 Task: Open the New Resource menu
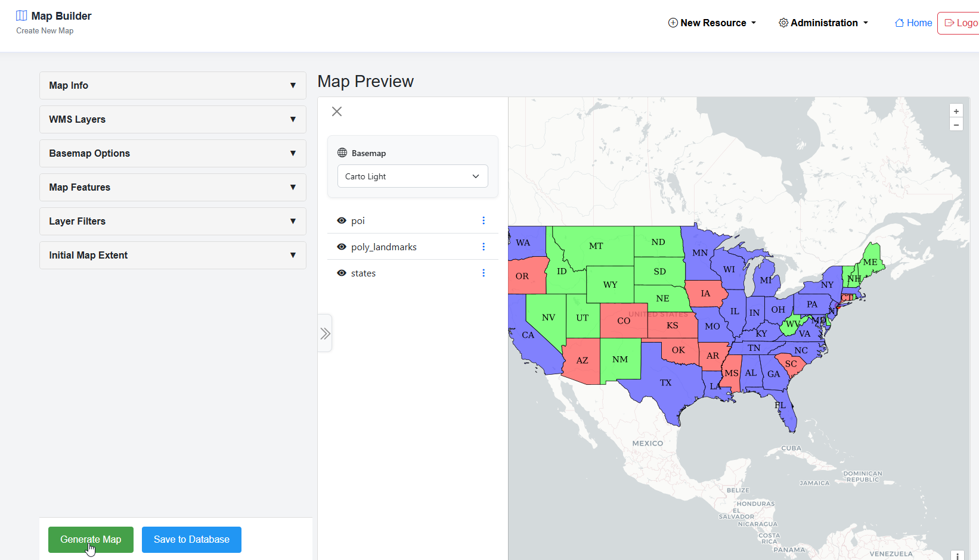pos(712,23)
